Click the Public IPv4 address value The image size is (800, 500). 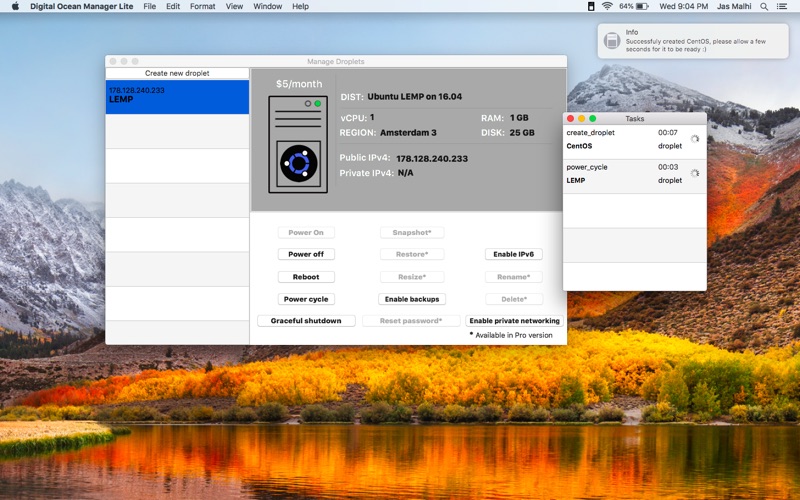432,159
